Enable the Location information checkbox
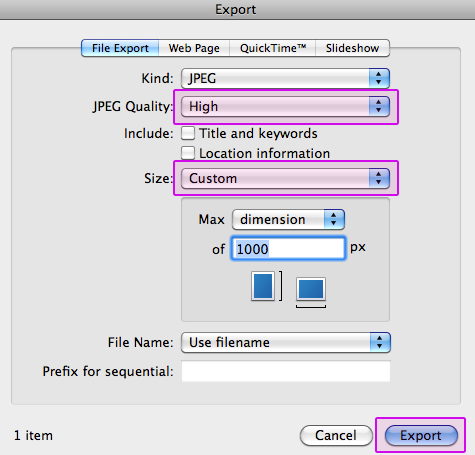Viewport: 475px width, 455px height. (188, 153)
